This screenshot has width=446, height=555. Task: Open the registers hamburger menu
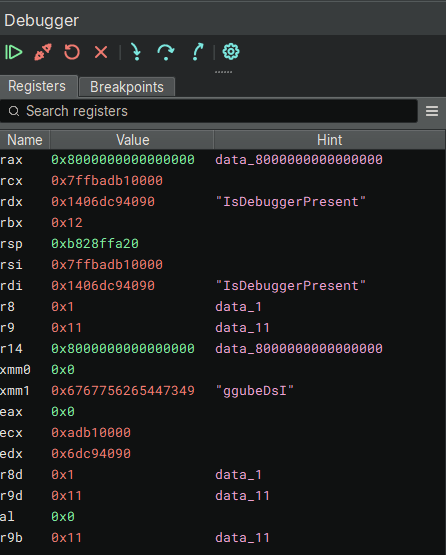(x=432, y=111)
